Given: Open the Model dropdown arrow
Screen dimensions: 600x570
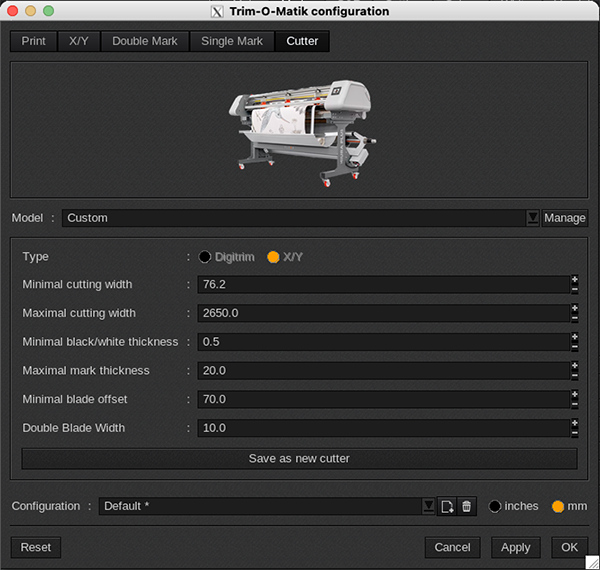Looking at the screenshot, I should [x=532, y=218].
